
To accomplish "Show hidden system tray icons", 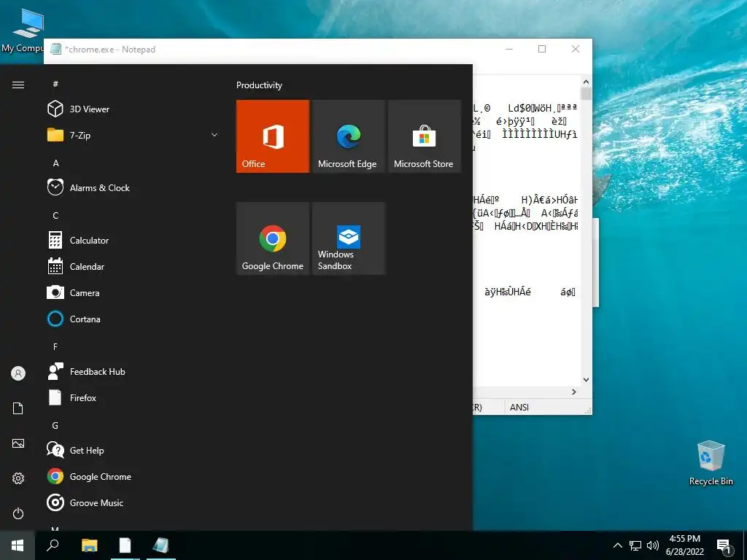I will coord(617,545).
